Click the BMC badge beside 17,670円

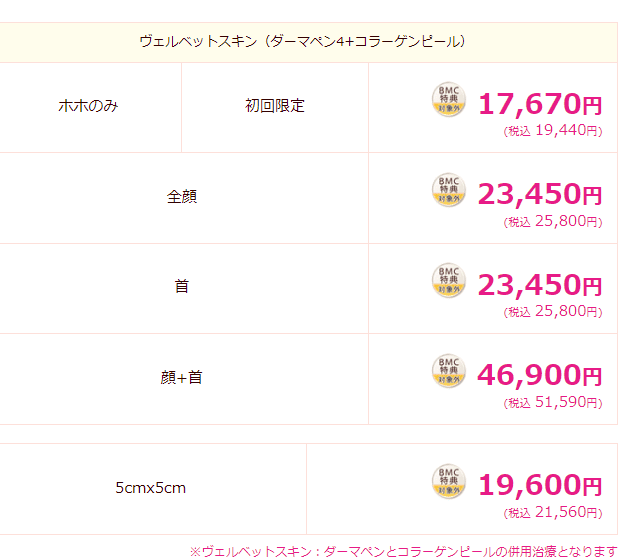tap(449, 99)
